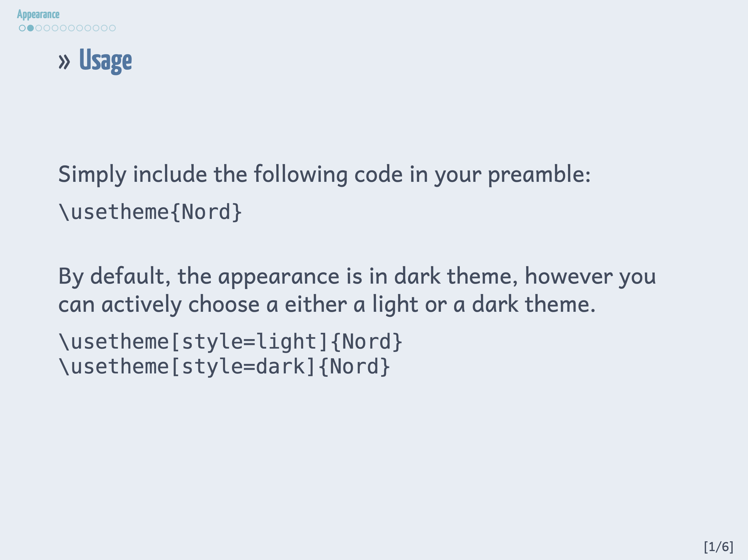Go to the seventh navigation dot
This screenshot has width=748, height=560.
71,28
